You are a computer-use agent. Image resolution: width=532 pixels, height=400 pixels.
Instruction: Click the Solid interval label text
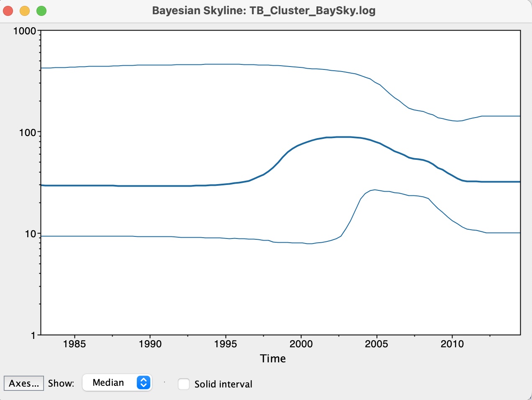click(223, 384)
